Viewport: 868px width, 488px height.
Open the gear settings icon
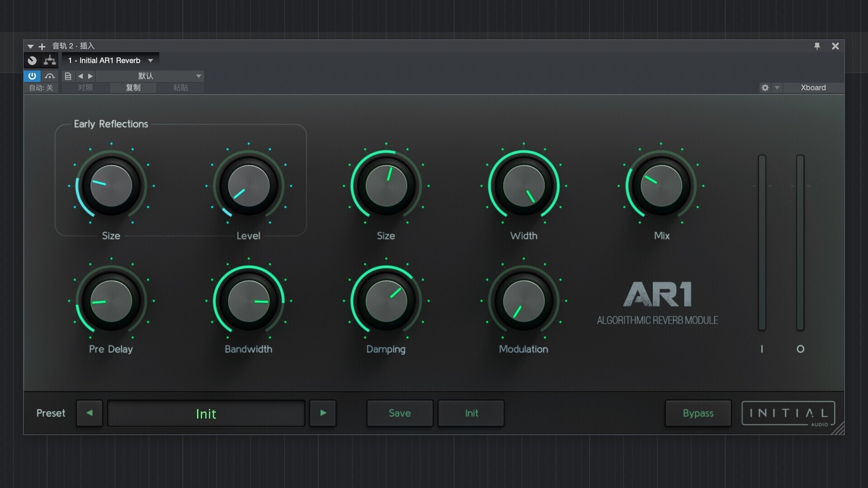(765, 88)
